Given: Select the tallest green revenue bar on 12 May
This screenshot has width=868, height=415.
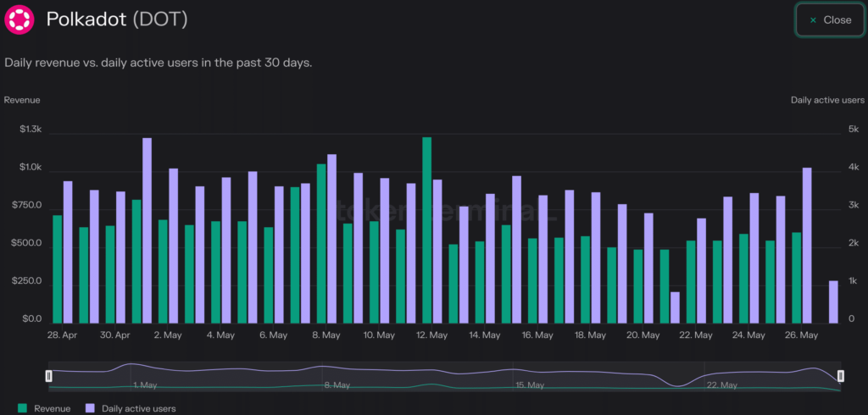Looking at the screenshot, I should point(427,230).
